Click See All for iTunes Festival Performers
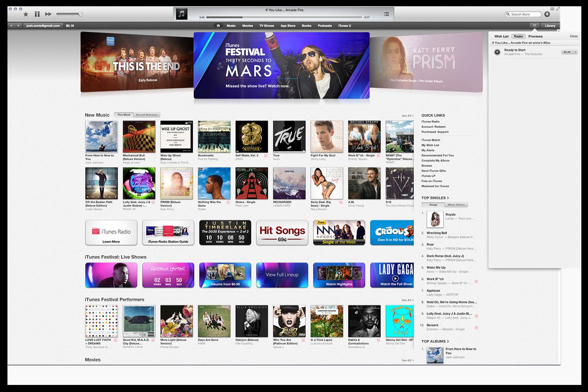Image resolution: width=588 pixels, height=392 pixels. pos(407,300)
